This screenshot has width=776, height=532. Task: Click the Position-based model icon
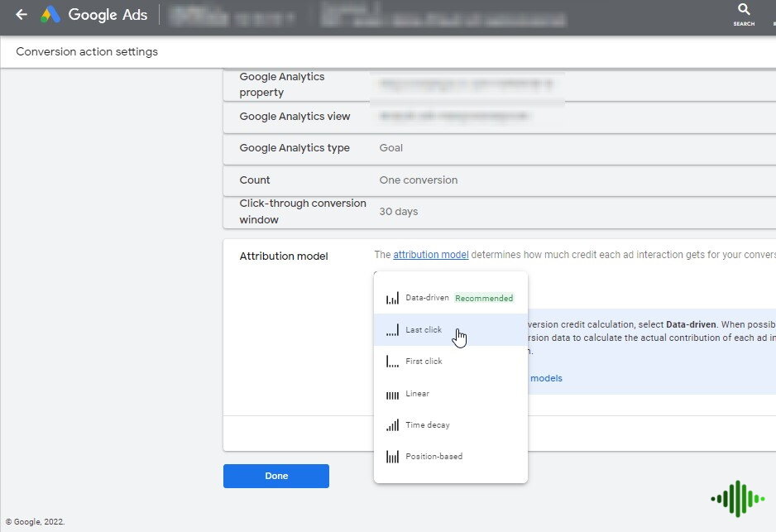tap(392, 456)
